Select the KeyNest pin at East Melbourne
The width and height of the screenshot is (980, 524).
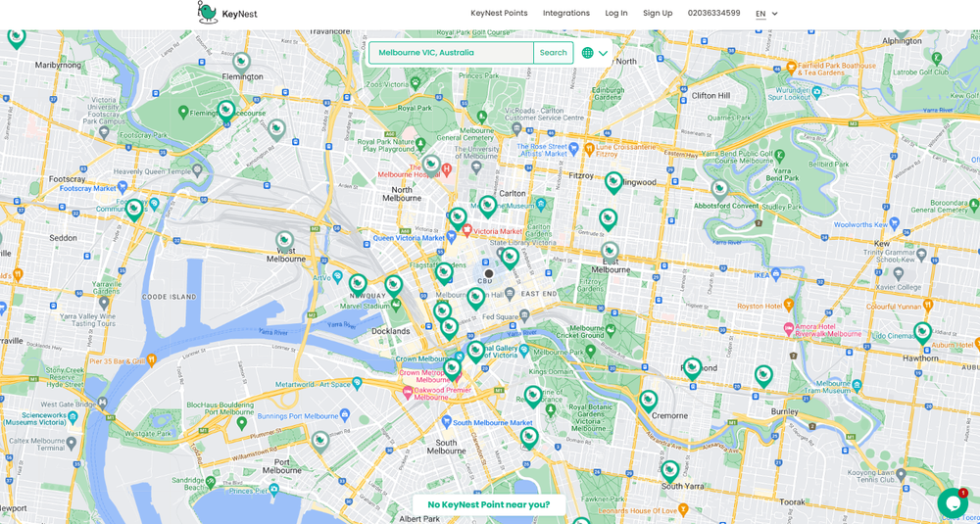tap(610, 253)
